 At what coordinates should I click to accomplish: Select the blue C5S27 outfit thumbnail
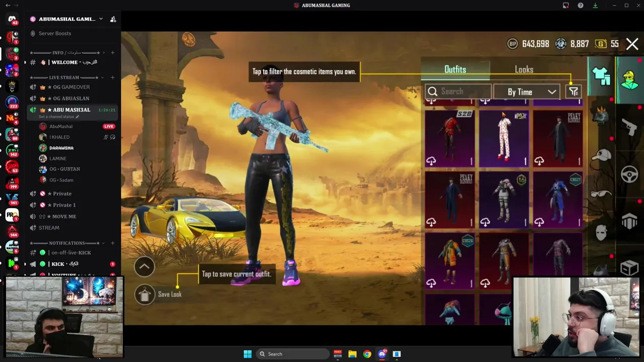[558, 200]
